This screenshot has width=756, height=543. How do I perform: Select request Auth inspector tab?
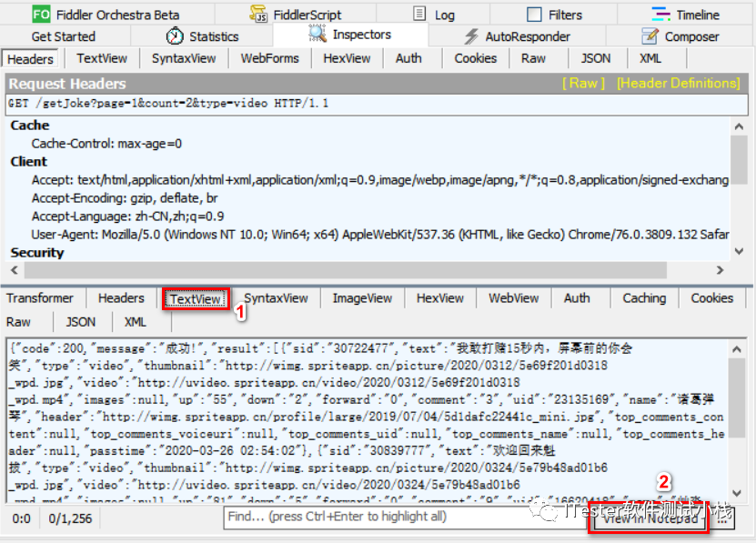(408, 58)
